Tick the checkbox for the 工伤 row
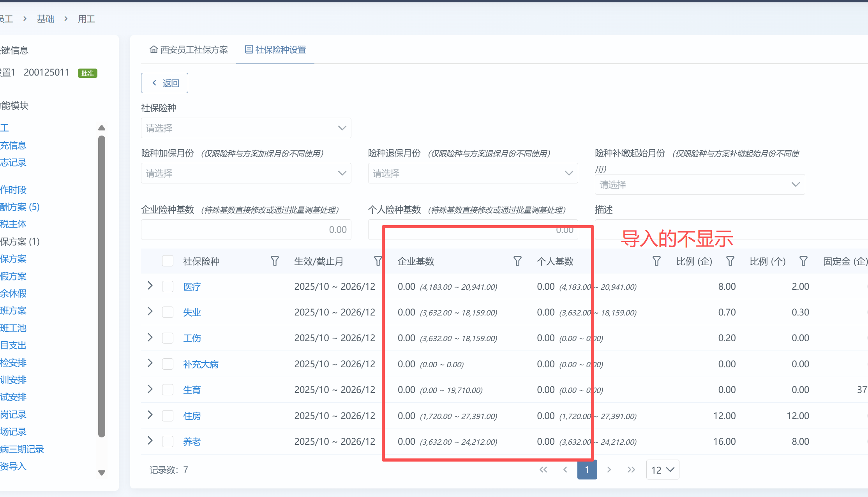Image resolution: width=868 pixels, height=497 pixels. pos(168,338)
